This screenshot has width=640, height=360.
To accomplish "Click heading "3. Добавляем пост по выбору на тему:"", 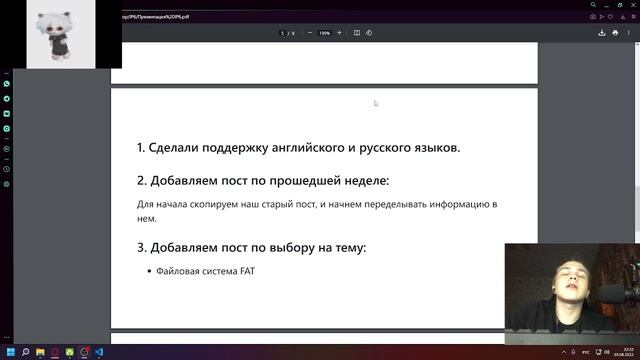I will click(x=251, y=247).
